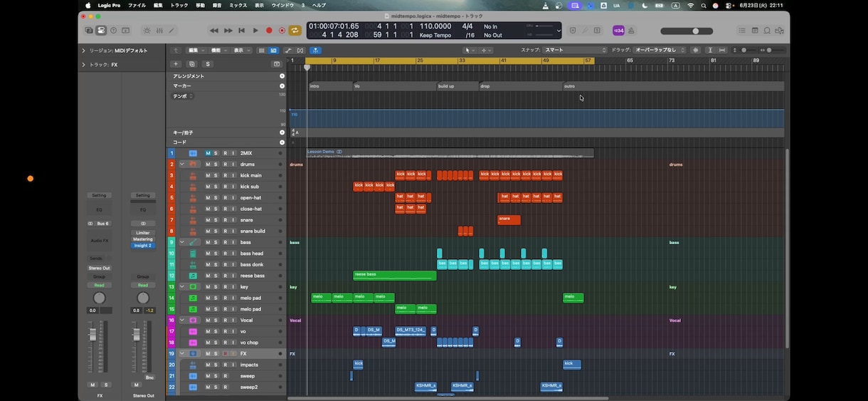
Task: Switch to grid list view icon
Action: [262, 51]
